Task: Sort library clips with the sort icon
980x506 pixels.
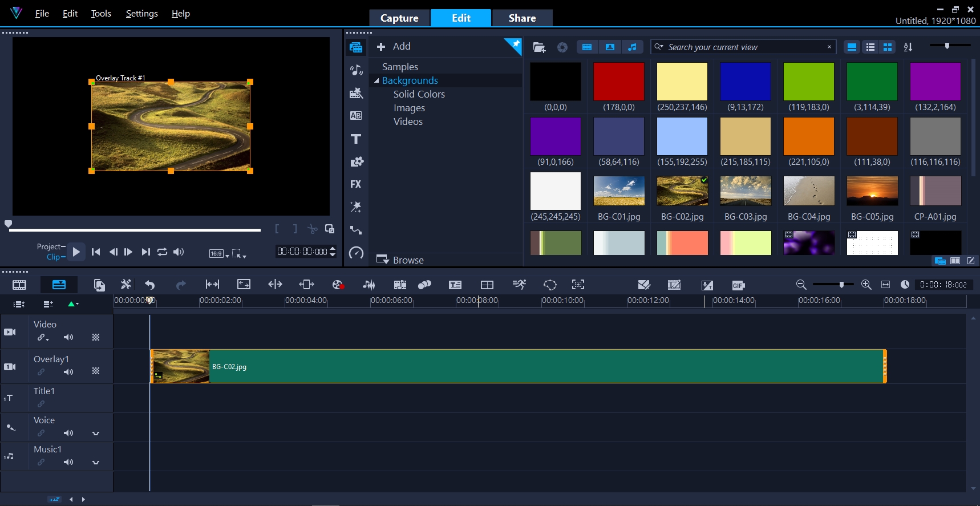Action: [x=908, y=47]
